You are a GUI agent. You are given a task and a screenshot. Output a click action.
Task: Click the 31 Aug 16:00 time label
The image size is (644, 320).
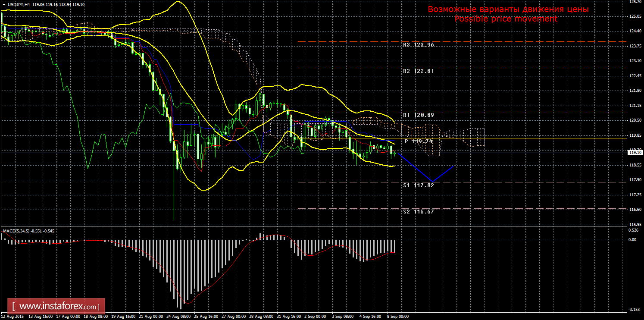288,317
